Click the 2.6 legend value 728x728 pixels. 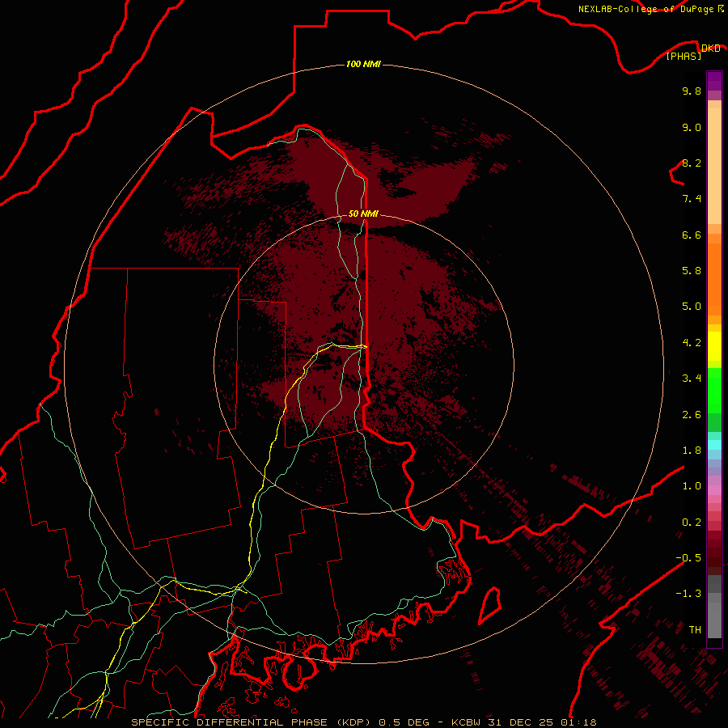(x=692, y=415)
